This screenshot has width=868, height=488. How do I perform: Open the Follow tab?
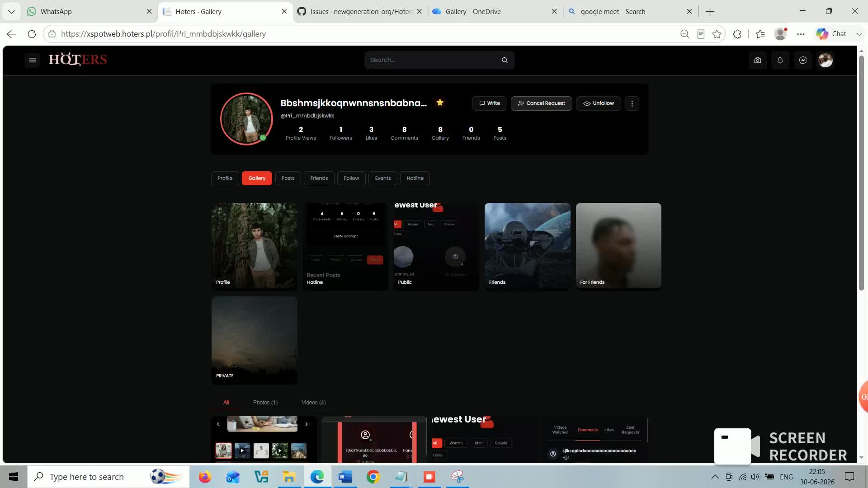tap(351, 178)
